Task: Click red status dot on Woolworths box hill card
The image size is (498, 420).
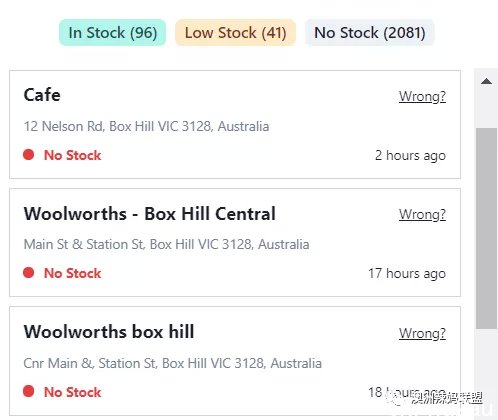Action: (x=29, y=391)
